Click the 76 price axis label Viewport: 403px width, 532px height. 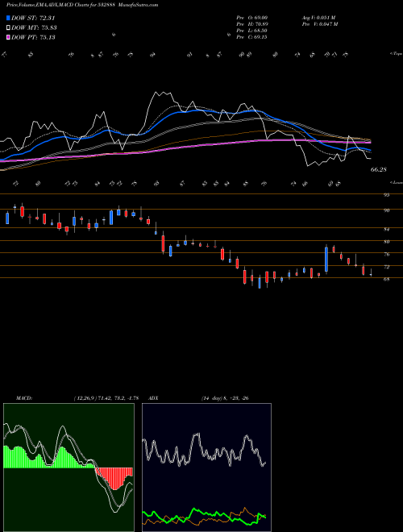point(386,255)
